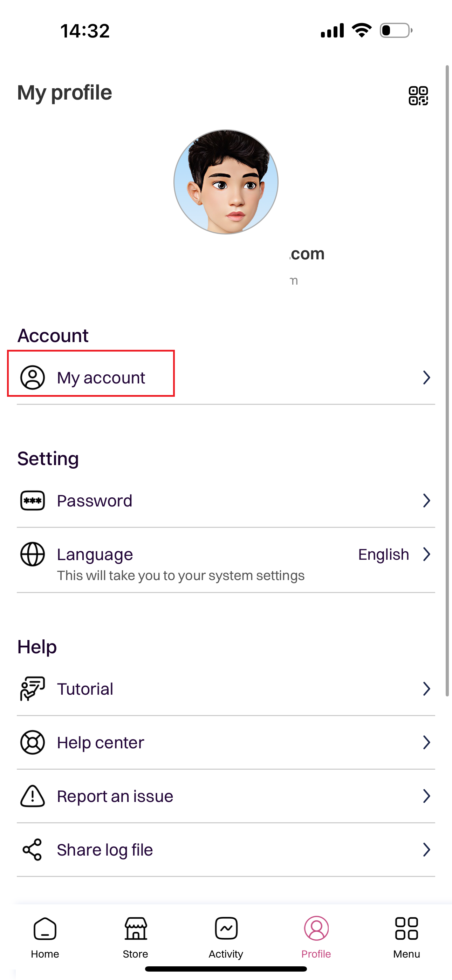Screen dimensions: 452x980
Task: Open the English language selector
Action: (x=384, y=554)
